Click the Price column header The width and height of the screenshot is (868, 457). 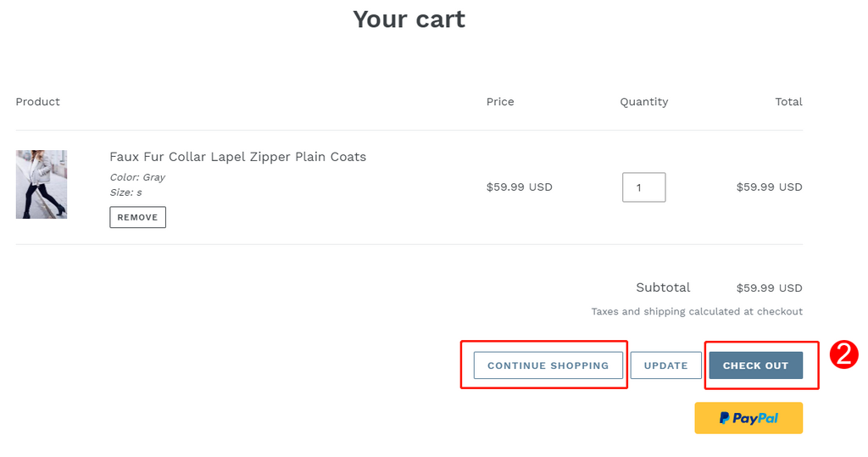tap(500, 102)
